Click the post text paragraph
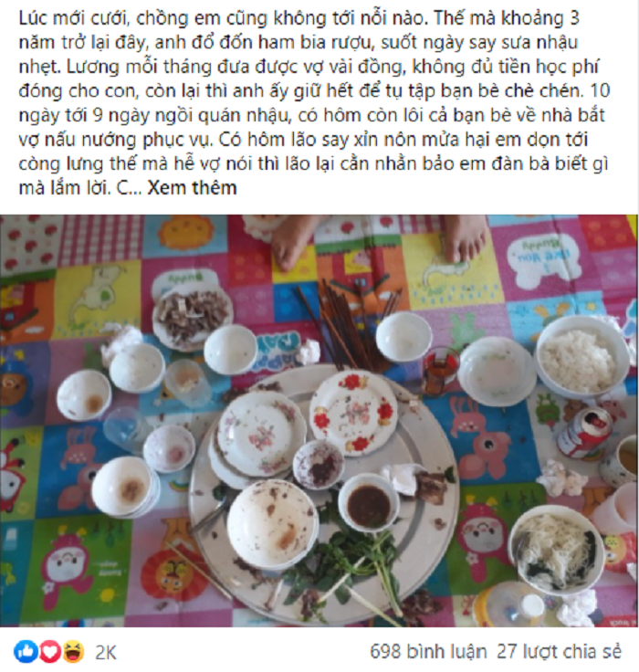639x672 pixels. (314, 103)
